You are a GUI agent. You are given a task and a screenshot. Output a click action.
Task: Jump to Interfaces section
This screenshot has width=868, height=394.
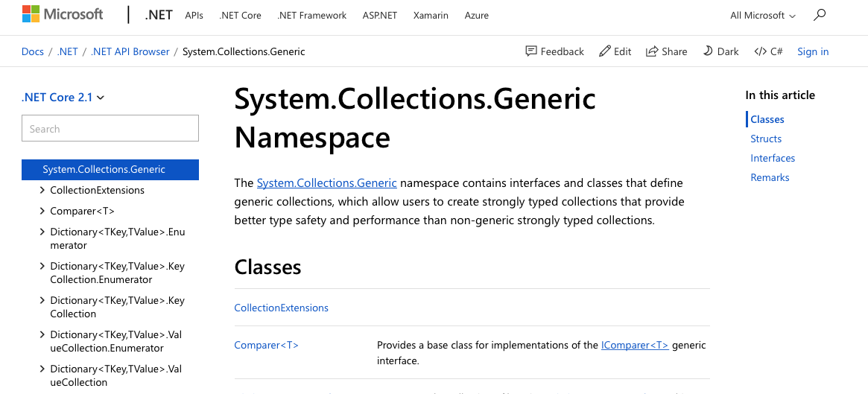[773, 158]
